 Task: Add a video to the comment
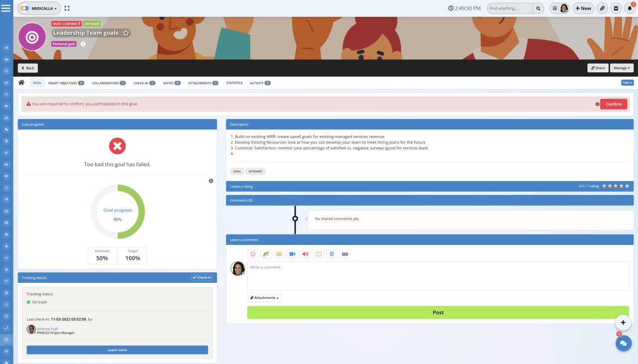pos(292,254)
